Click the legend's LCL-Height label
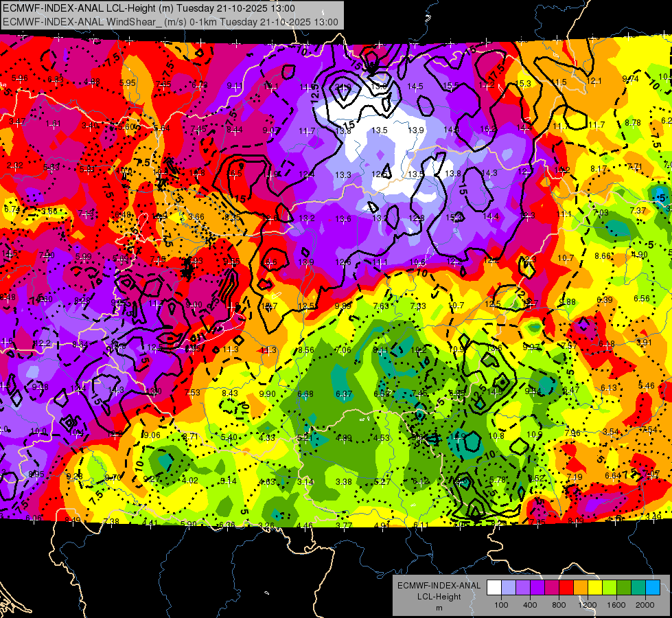Viewport: 672px width, 618px height. click(439, 597)
